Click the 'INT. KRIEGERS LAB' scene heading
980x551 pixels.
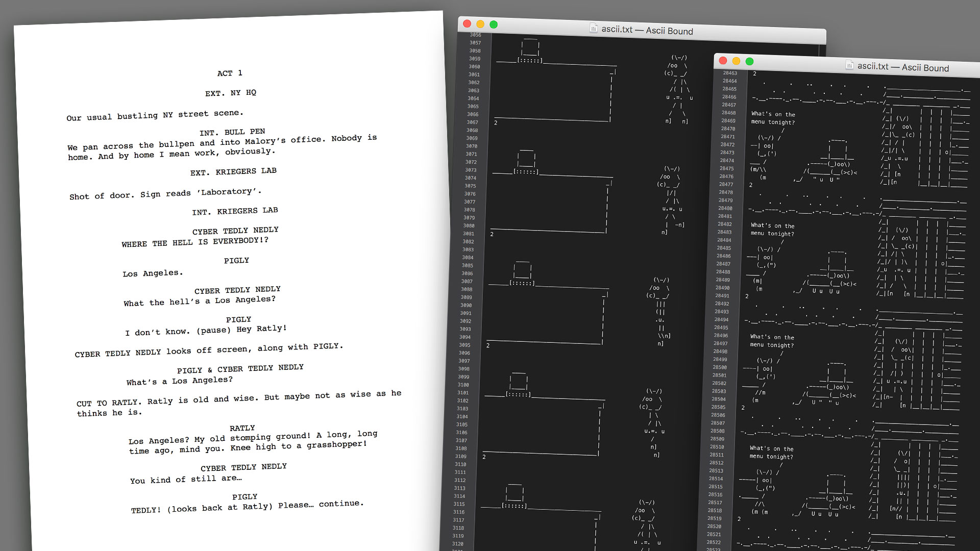[235, 211]
